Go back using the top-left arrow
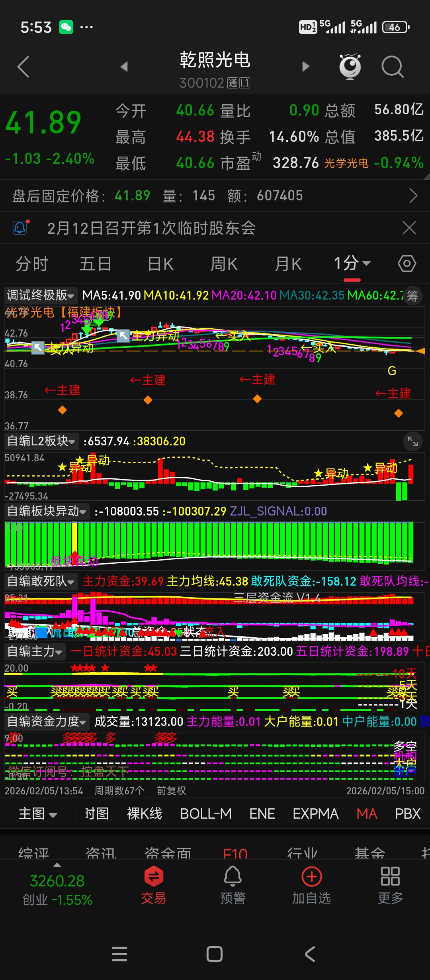Image resolution: width=430 pixels, height=980 pixels. (x=23, y=67)
